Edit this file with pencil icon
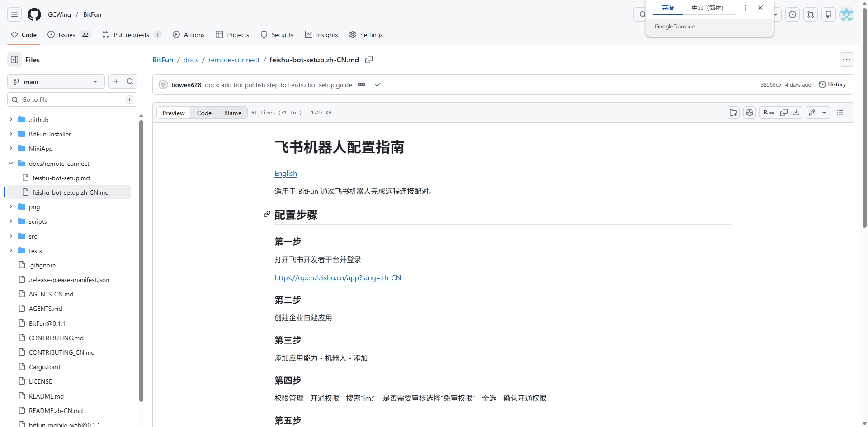This screenshot has height=427, width=868. click(x=812, y=113)
